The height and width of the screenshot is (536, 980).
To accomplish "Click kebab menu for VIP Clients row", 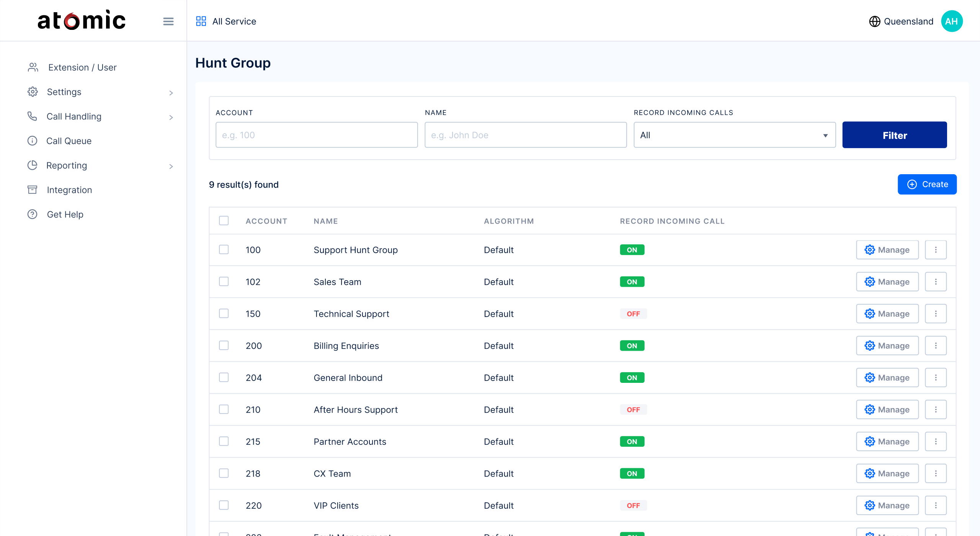I will [x=936, y=505].
